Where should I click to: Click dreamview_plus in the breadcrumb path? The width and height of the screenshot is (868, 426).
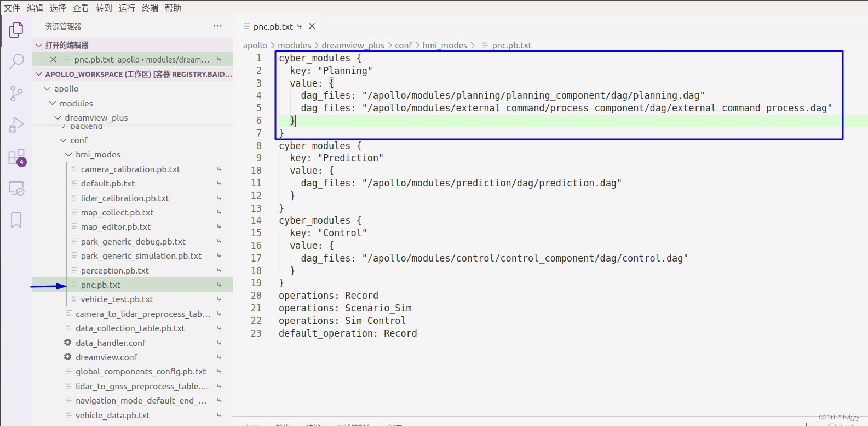pos(353,45)
